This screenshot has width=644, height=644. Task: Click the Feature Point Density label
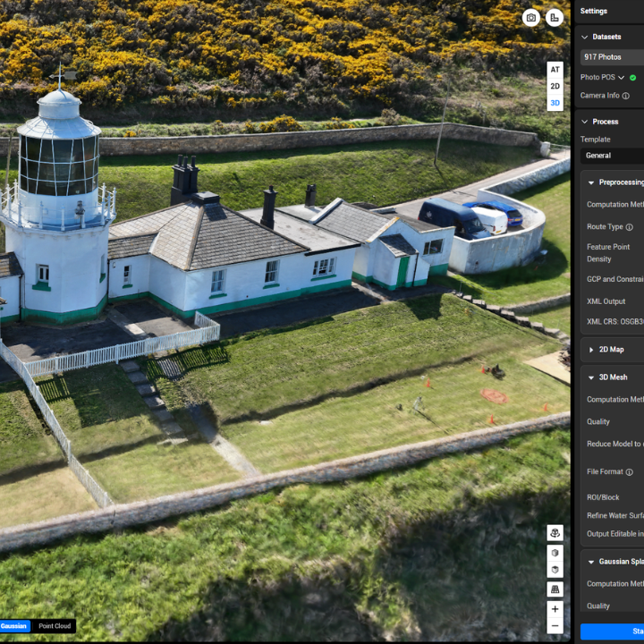tap(608, 253)
